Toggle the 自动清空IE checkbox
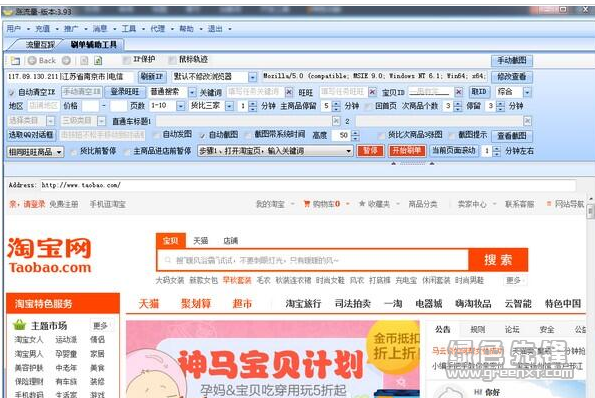The width and height of the screenshot is (595, 398). point(12,92)
